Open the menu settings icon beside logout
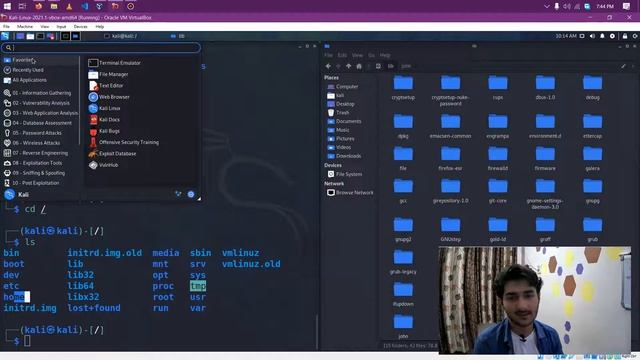The width and height of the screenshot is (640, 360). (178, 194)
